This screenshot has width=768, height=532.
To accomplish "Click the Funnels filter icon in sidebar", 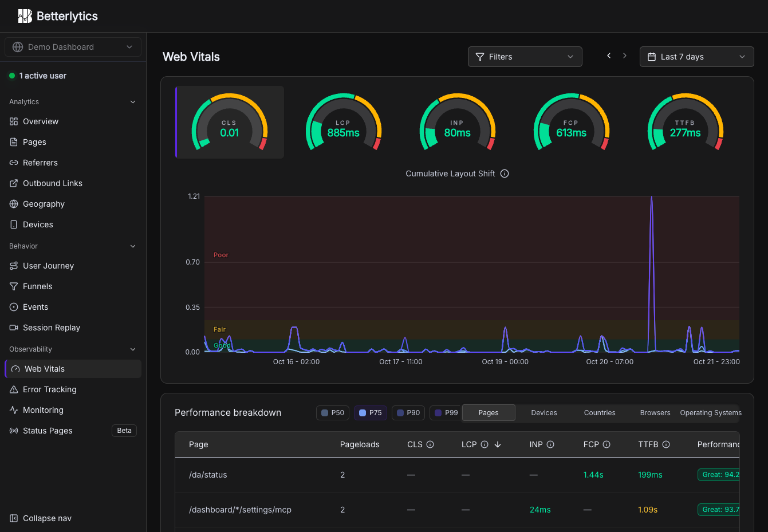I will tap(14, 286).
